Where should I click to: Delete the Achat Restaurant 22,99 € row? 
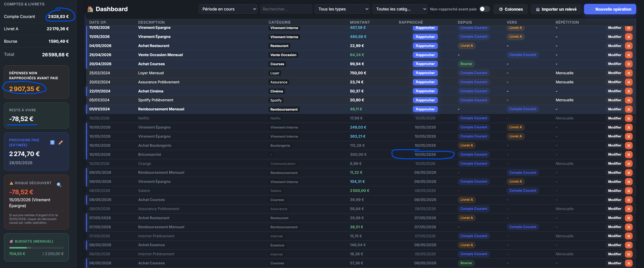click(x=629, y=46)
